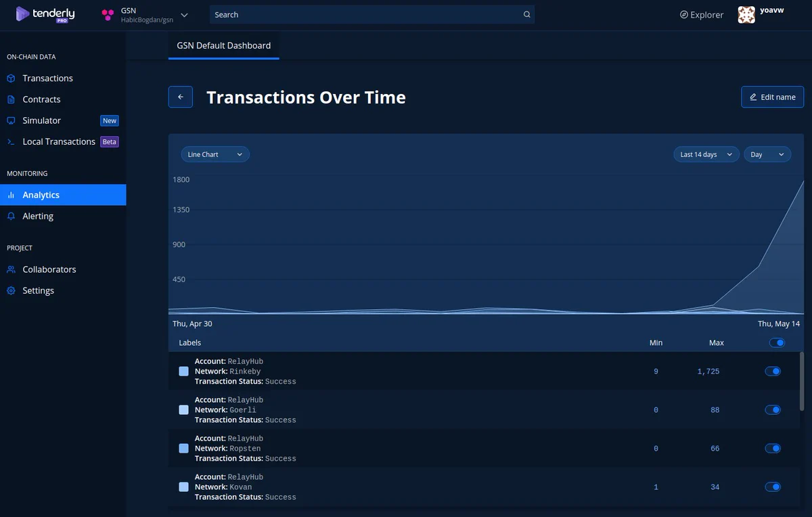Click the HabicBogdan/gsn project path

coord(147,20)
